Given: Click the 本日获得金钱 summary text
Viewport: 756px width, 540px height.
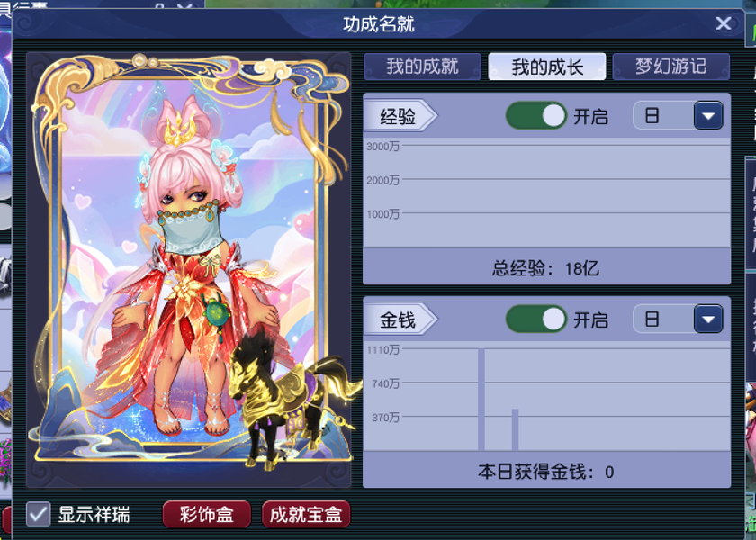Looking at the screenshot, I should click(x=545, y=472).
